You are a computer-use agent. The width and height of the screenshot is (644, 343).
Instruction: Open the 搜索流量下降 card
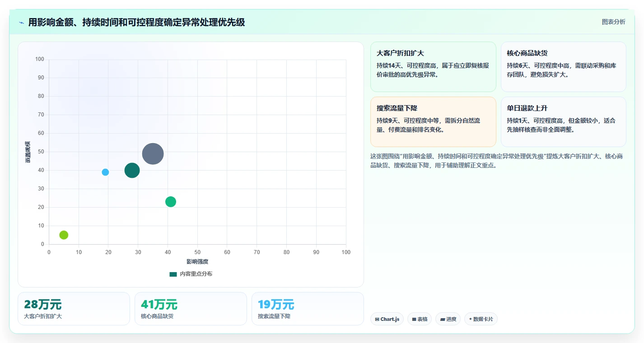click(x=433, y=122)
